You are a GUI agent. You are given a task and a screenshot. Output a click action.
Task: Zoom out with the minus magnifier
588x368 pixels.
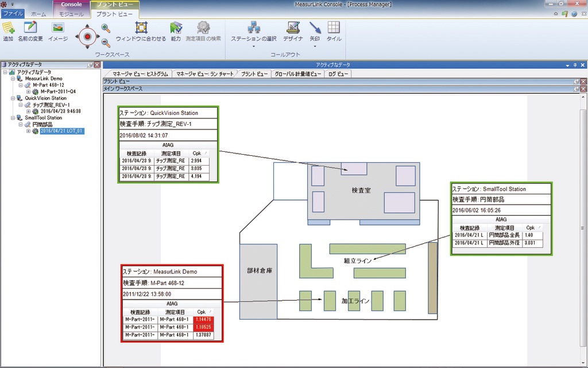pyautogui.click(x=106, y=43)
